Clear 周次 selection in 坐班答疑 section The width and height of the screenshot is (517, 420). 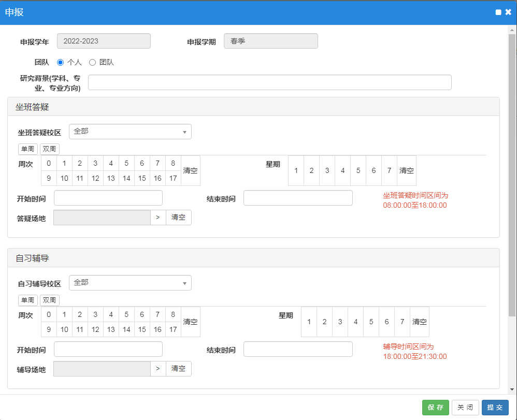pyautogui.click(x=190, y=170)
